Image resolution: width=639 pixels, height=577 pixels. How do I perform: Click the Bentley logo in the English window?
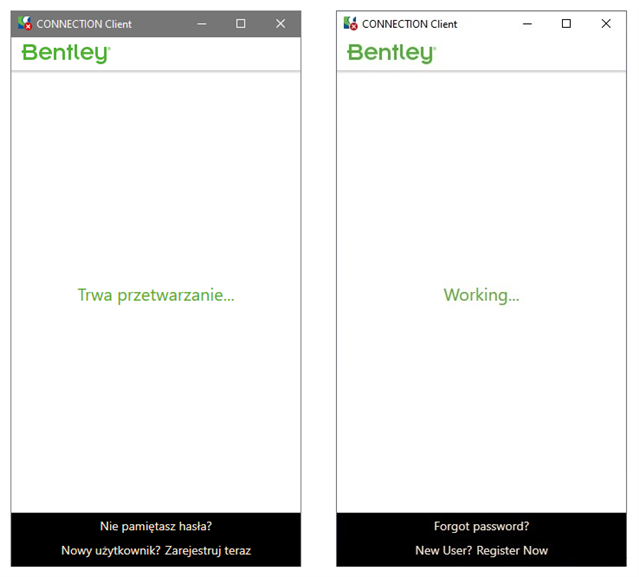(x=392, y=53)
